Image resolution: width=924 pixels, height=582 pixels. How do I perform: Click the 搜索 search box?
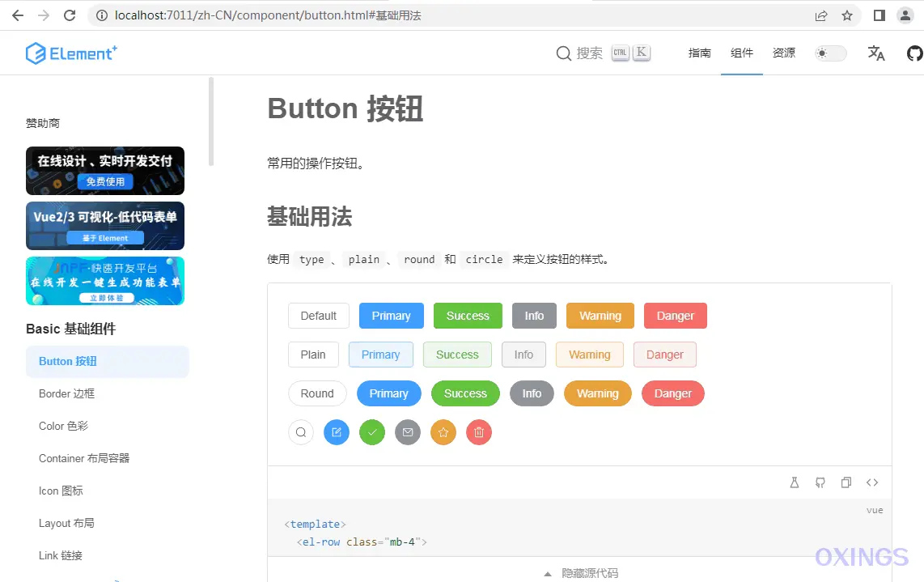pyautogui.click(x=604, y=53)
